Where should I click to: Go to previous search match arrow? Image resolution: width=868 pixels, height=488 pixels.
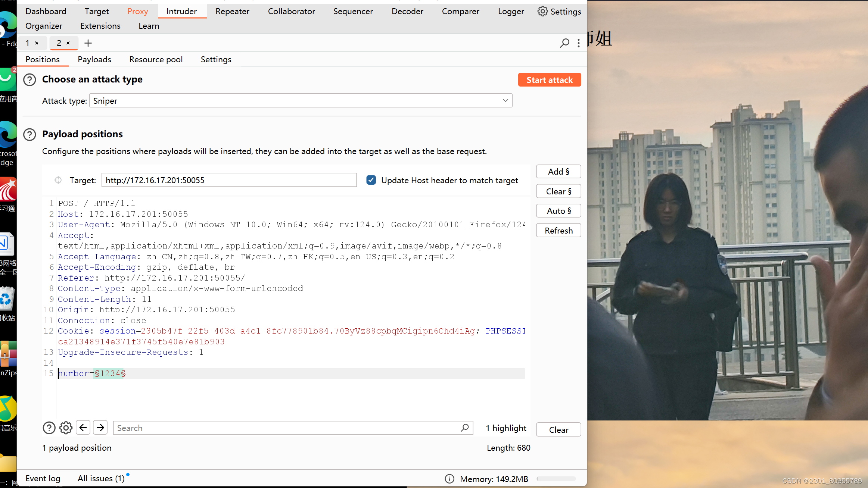click(x=83, y=428)
